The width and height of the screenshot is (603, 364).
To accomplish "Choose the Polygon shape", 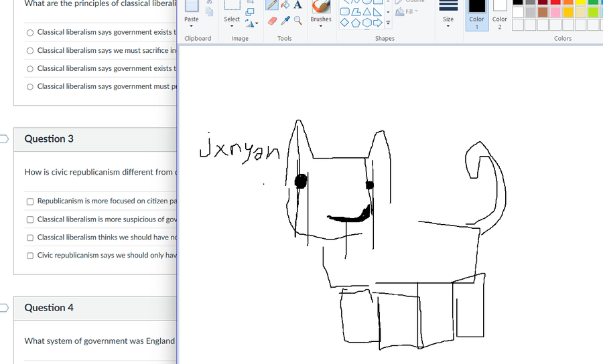I will (356, 12).
